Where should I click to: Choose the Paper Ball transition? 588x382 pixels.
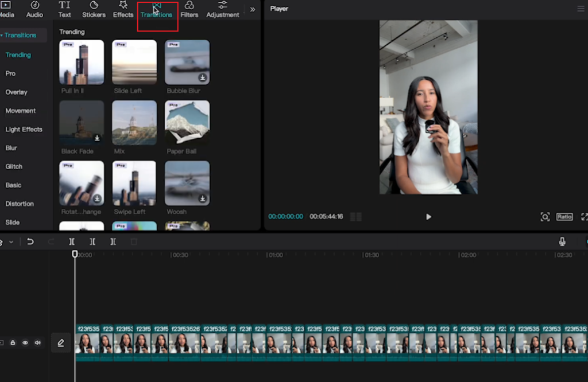point(187,123)
